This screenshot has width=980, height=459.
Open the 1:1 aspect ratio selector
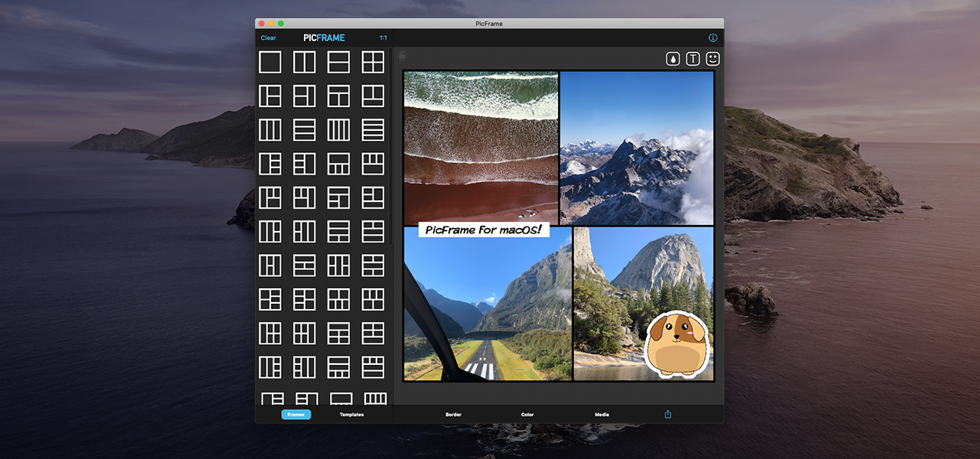[x=383, y=37]
